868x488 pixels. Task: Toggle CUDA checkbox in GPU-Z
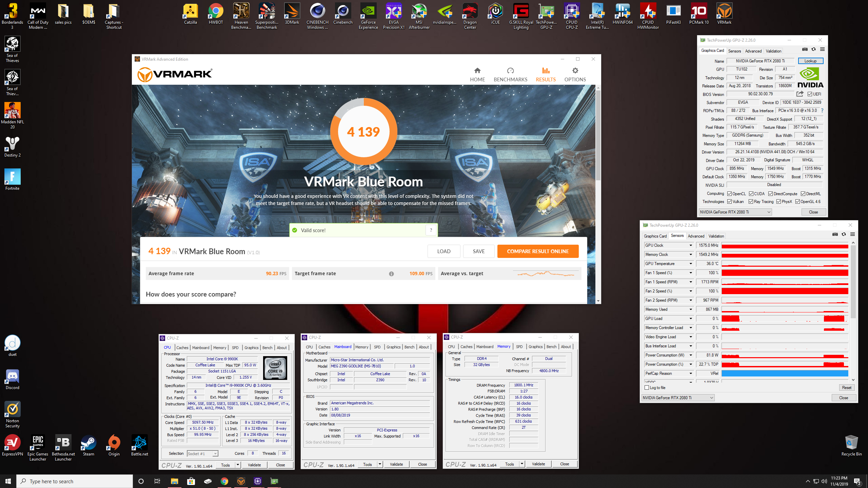click(x=751, y=194)
